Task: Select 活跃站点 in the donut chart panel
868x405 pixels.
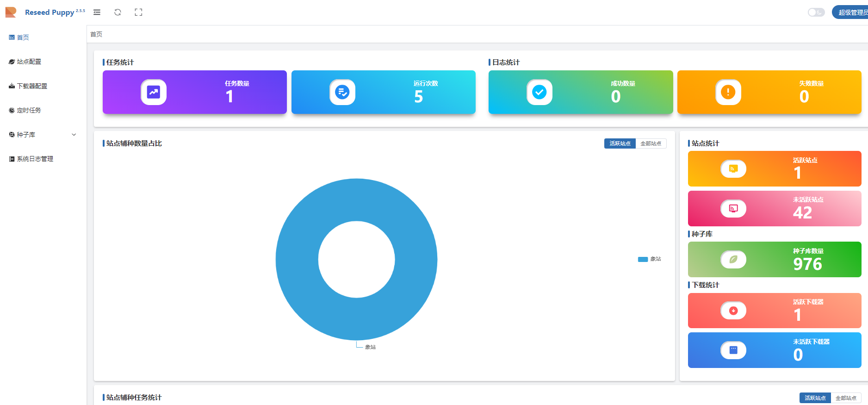Action: [x=620, y=143]
